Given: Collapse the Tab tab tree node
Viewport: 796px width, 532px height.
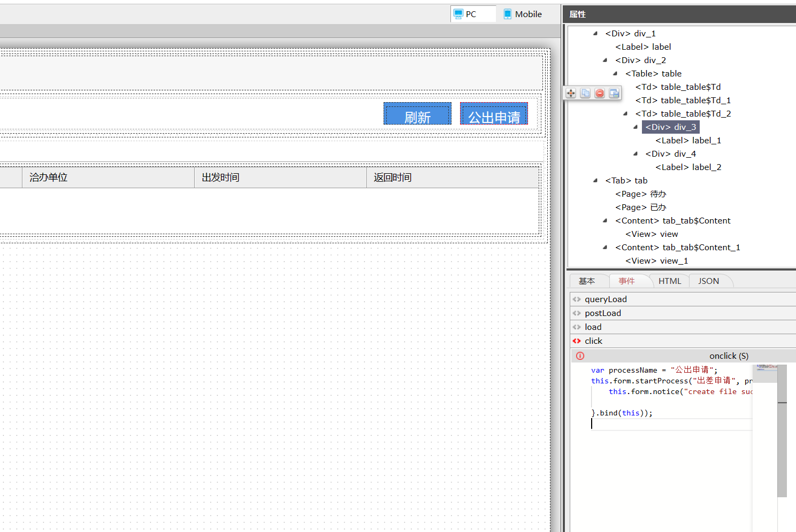Looking at the screenshot, I should 595,181.
